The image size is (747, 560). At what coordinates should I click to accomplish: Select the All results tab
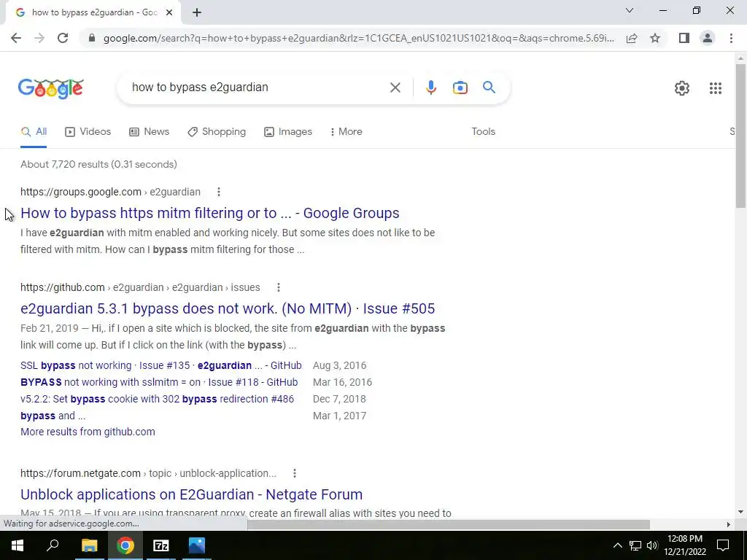coord(34,132)
